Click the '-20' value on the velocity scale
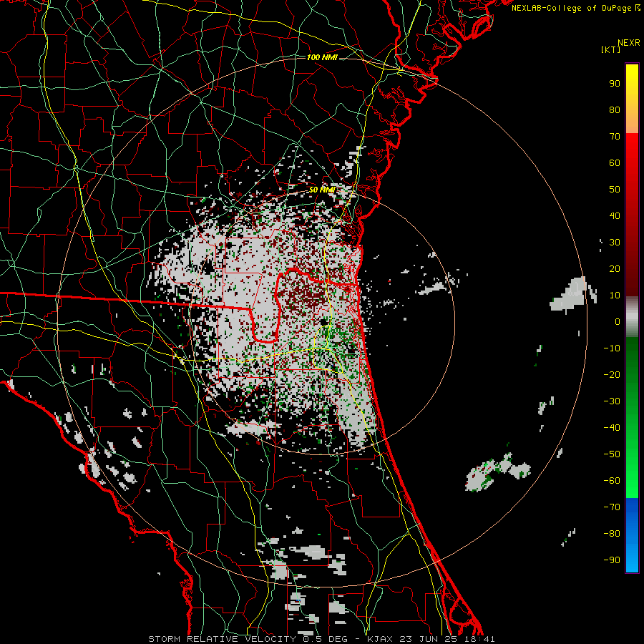Image resolution: width=644 pixels, height=644 pixels. point(612,374)
